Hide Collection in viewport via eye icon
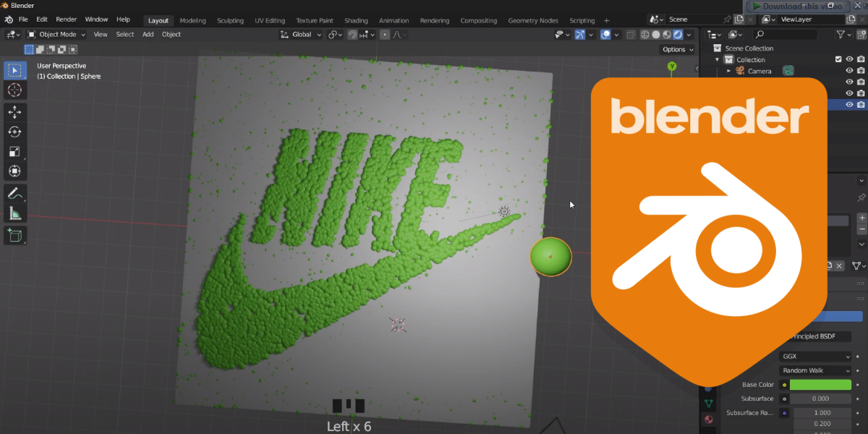This screenshot has height=434, width=868. [850, 59]
